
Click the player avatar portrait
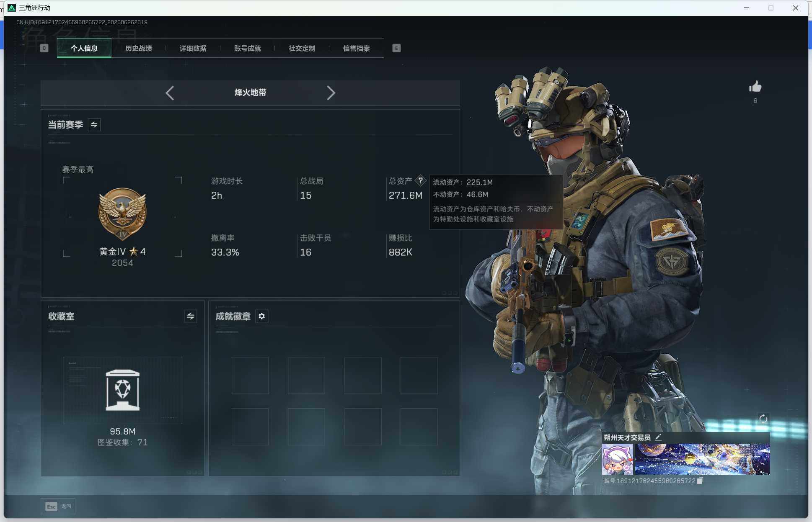[x=618, y=459]
